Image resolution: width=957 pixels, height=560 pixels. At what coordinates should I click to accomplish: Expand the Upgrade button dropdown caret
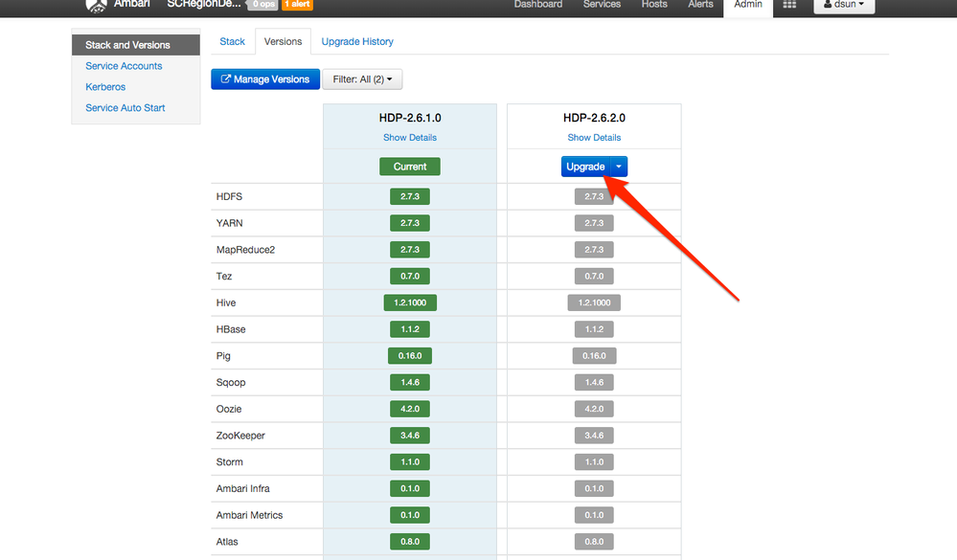point(618,167)
